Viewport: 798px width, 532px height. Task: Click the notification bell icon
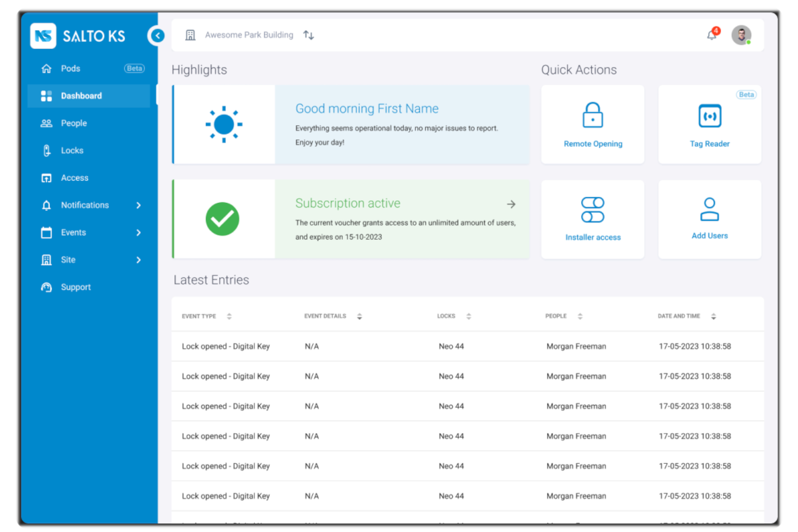[711, 35]
